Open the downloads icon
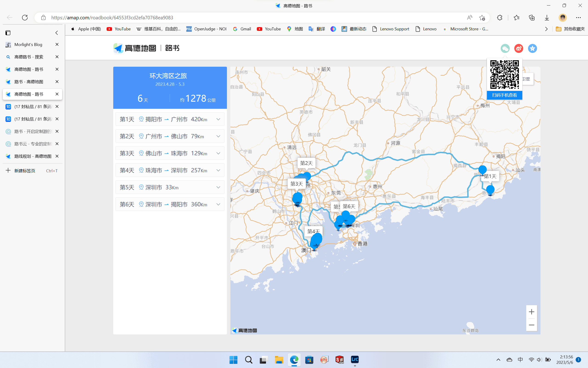 (547, 17)
